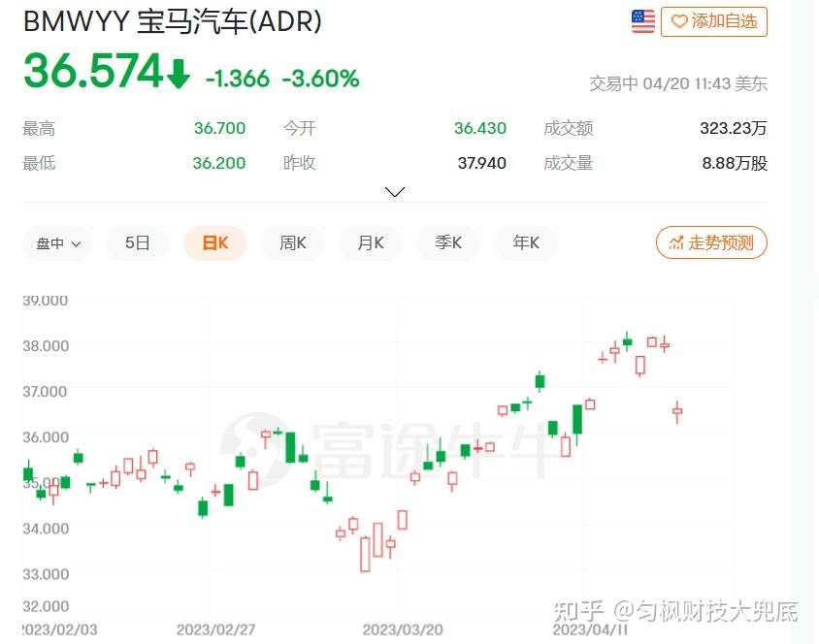
Task: Switch to the 周K view
Action: 292,243
